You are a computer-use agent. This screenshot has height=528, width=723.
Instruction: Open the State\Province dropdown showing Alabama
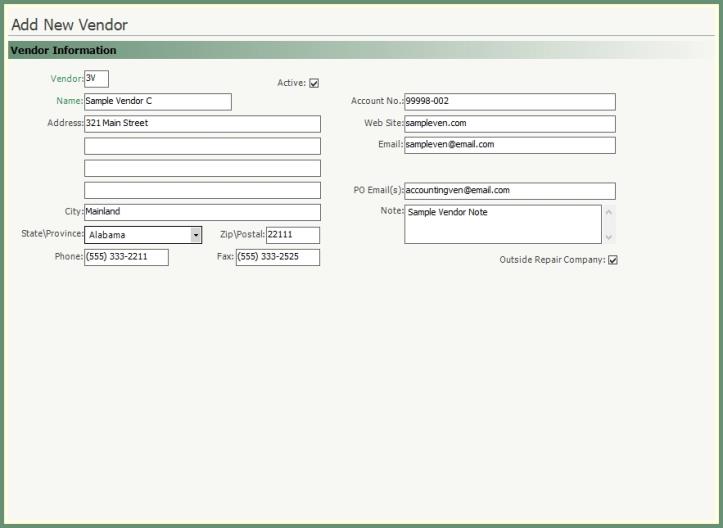pos(196,235)
